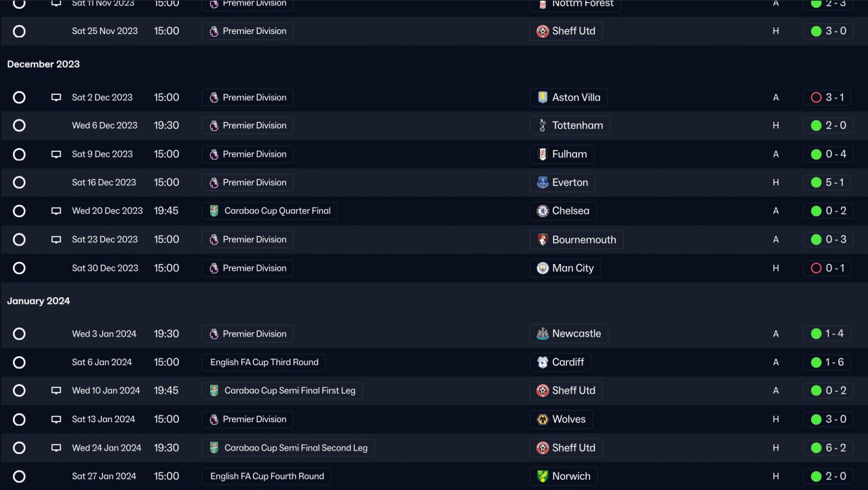Click the Tottenham club crest icon
Image resolution: width=868 pixels, height=490 pixels.
(542, 126)
